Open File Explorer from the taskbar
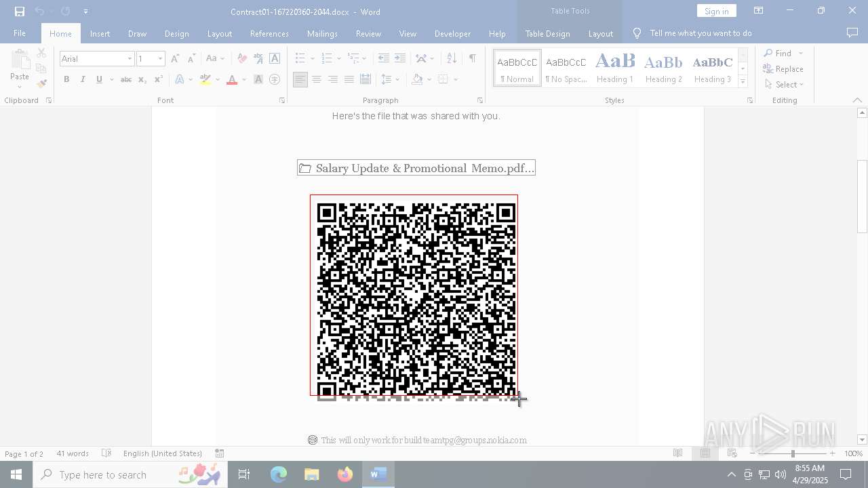 312,474
